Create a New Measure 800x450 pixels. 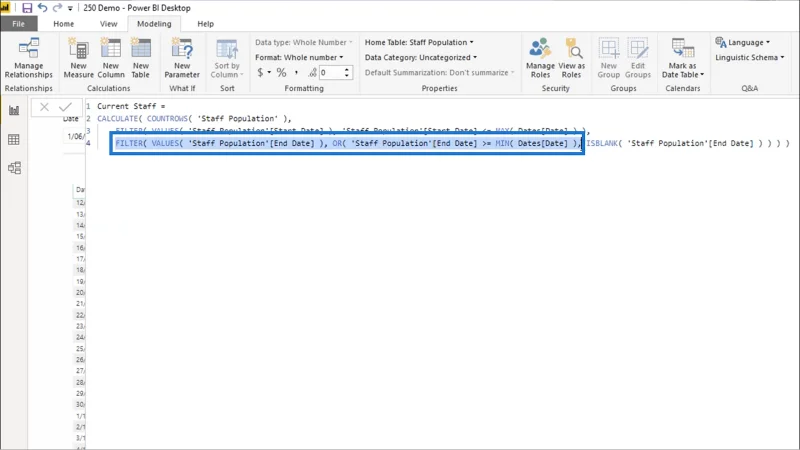click(79, 58)
